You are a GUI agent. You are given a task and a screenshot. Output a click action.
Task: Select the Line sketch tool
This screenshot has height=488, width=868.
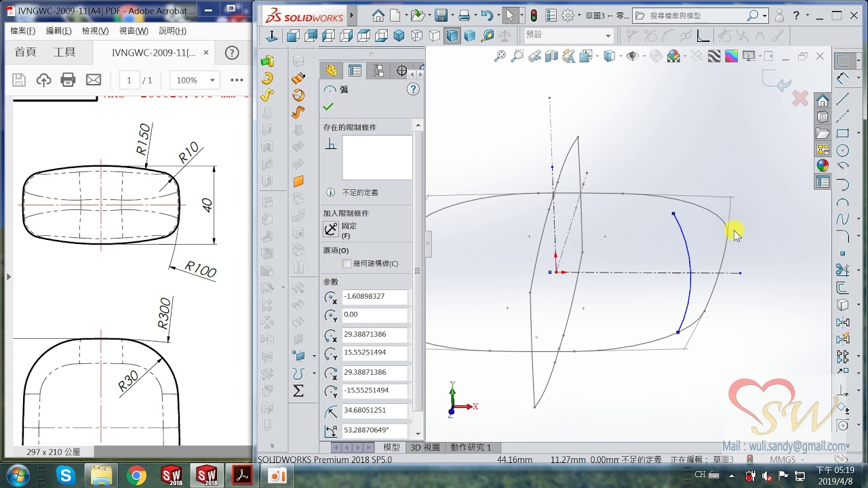(843, 100)
